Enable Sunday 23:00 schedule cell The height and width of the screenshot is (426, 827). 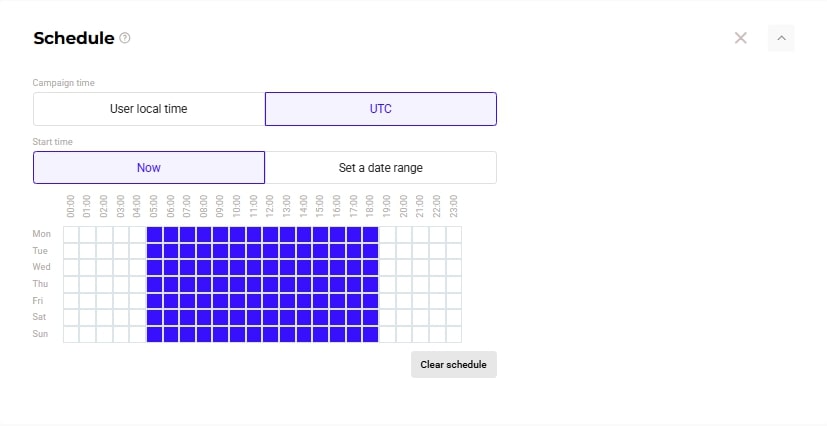[454, 334]
